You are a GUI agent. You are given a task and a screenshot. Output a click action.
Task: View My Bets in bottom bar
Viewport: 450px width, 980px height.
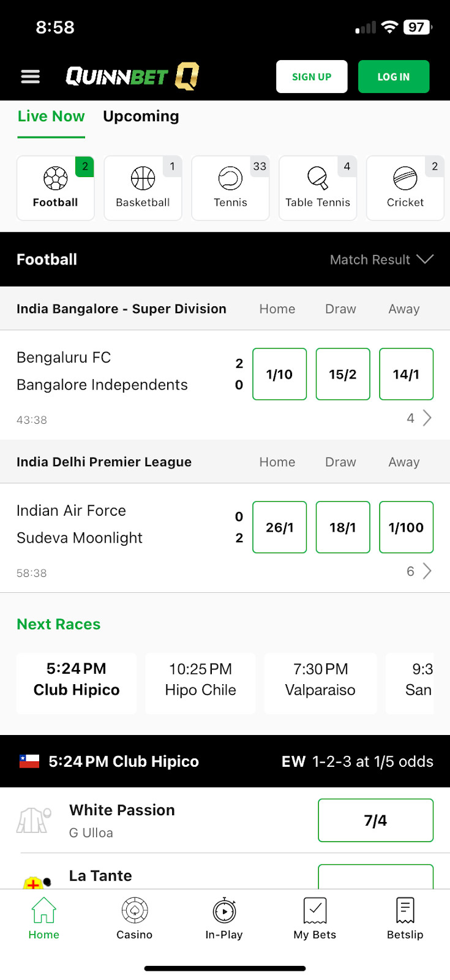[315, 918]
